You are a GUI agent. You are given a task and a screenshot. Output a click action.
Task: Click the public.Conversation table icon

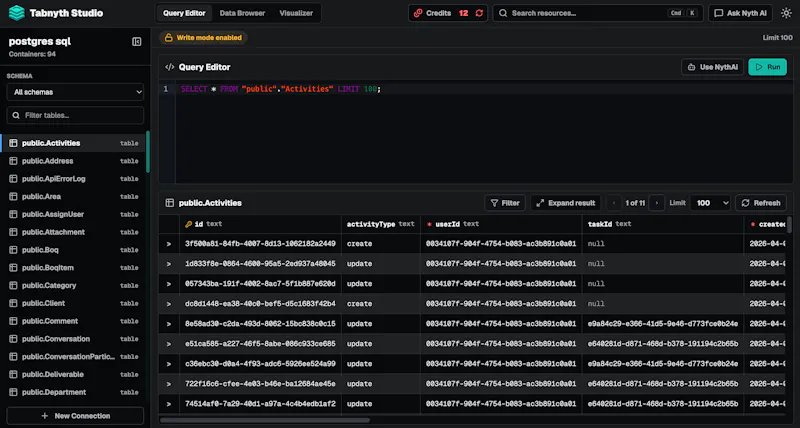(x=13, y=339)
